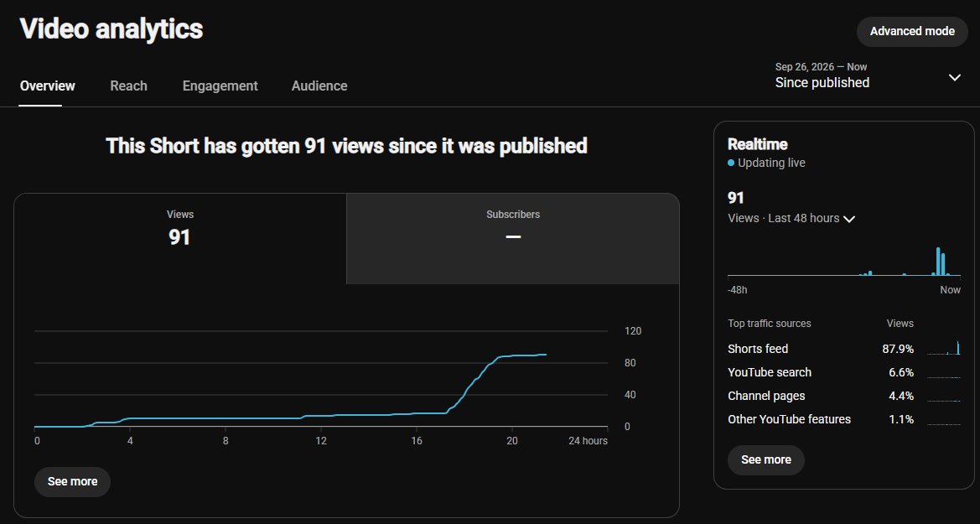Click the 4.4% views value

[x=901, y=396]
